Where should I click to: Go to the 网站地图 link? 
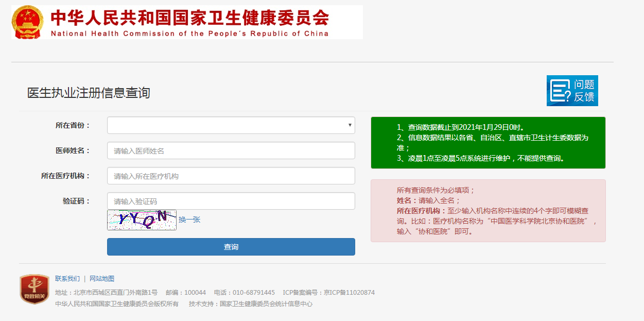102,278
